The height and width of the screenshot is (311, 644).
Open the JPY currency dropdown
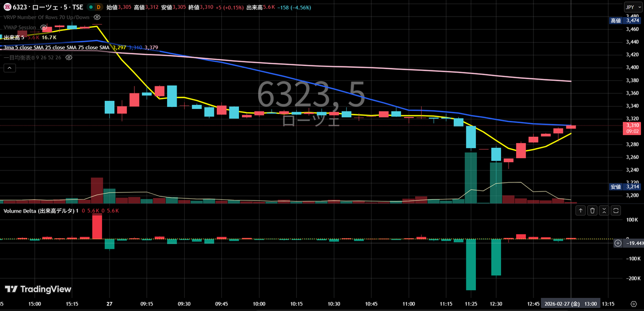(629, 7)
